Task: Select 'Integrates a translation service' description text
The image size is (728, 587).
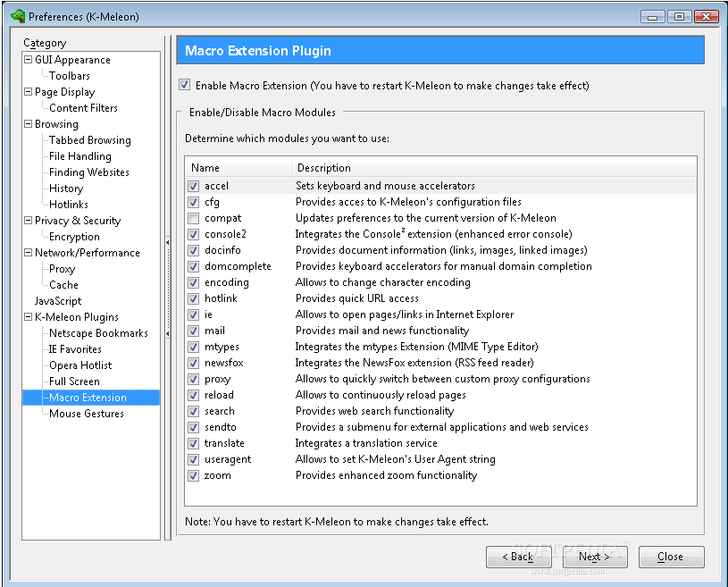Action: click(366, 443)
